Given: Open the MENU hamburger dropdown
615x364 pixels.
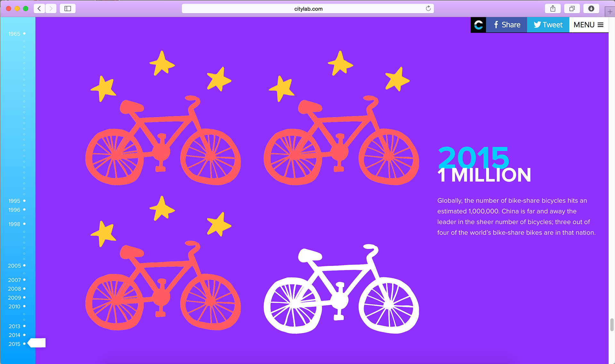Looking at the screenshot, I should click(x=588, y=25).
